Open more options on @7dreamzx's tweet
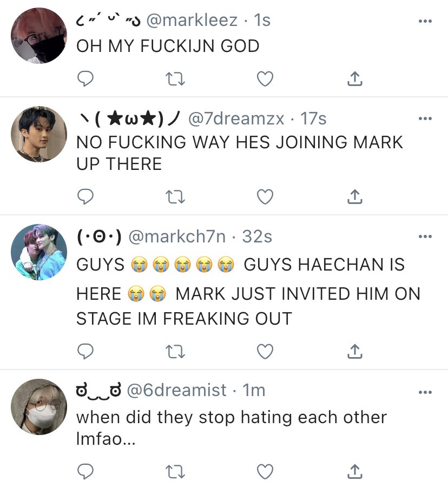 click(x=425, y=119)
